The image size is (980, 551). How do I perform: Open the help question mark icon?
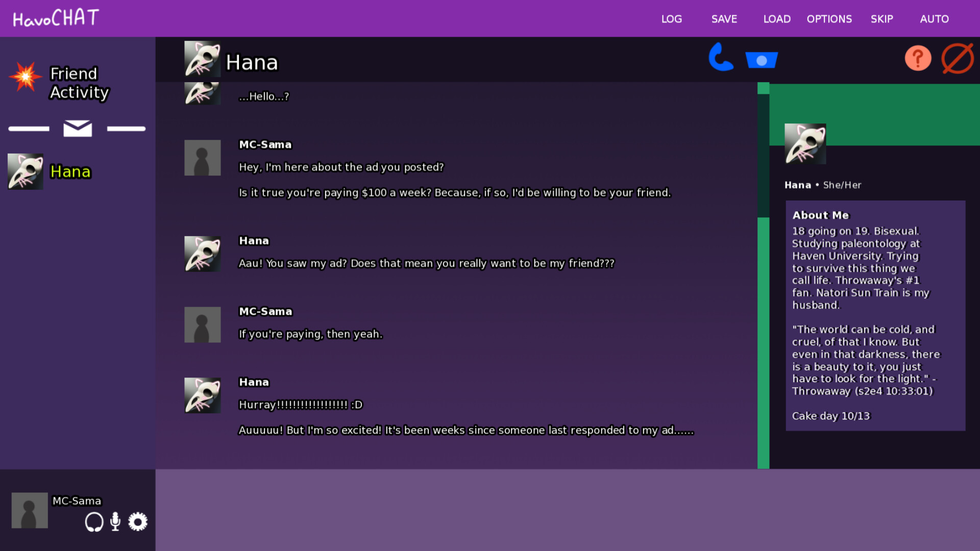click(917, 58)
